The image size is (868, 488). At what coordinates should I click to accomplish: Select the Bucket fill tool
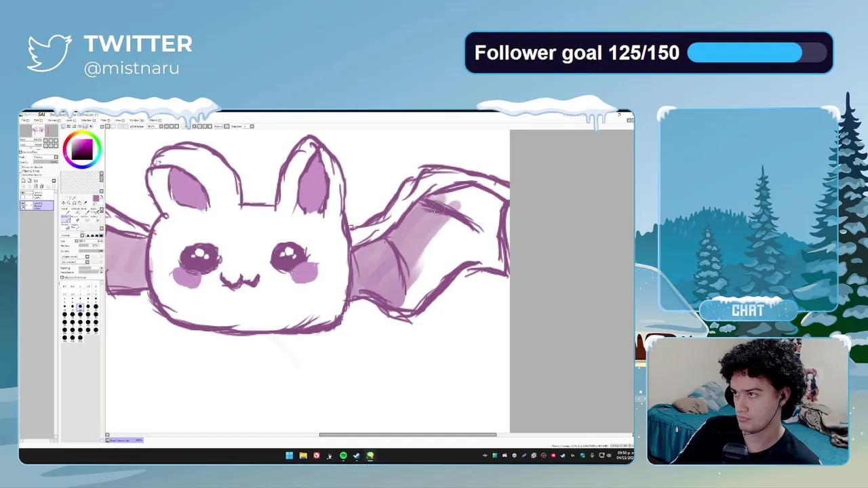[66, 226]
